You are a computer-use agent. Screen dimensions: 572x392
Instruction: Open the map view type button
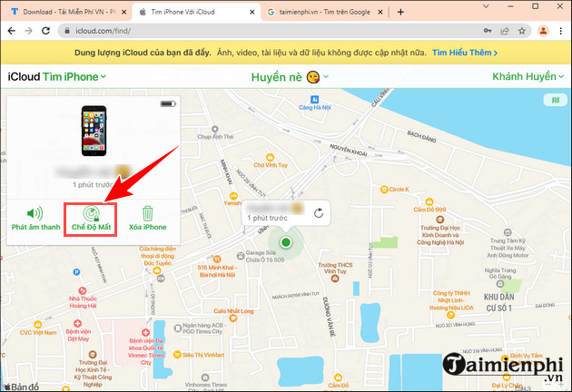[556, 100]
